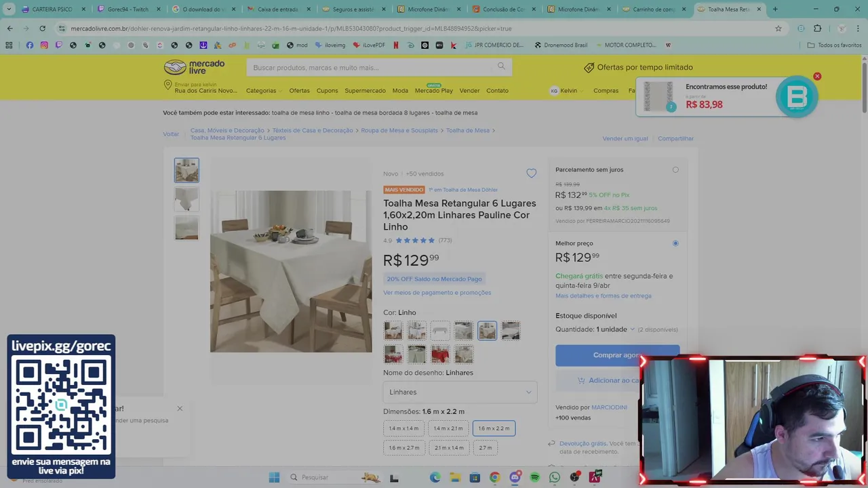Open File Explorer from taskbar
The image size is (868, 488).
point(455,477)
